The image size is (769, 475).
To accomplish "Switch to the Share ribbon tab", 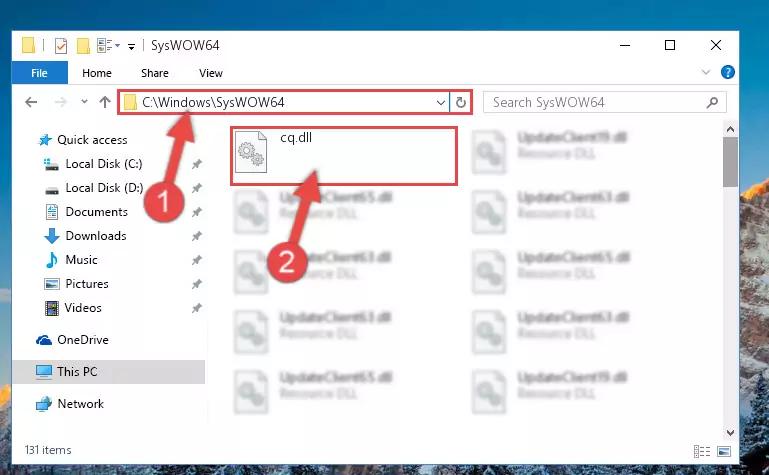I will point(154,73).
